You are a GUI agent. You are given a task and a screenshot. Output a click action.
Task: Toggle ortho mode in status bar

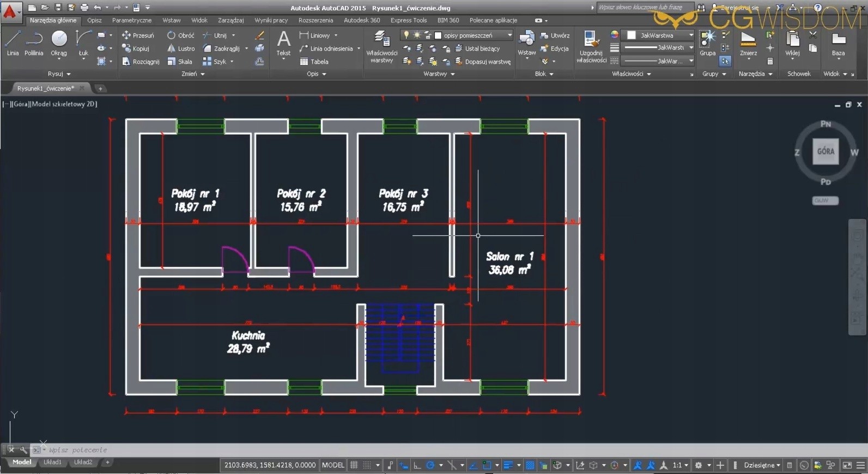pos(417,465)
